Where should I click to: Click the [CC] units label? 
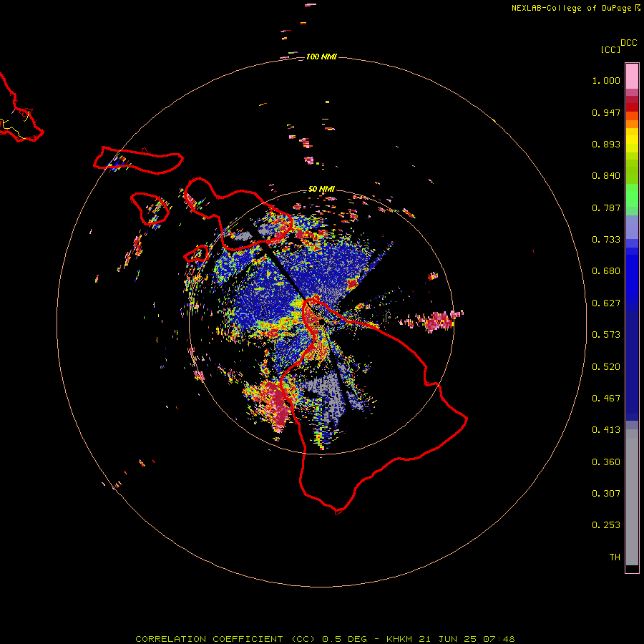(x=610, y=49)
